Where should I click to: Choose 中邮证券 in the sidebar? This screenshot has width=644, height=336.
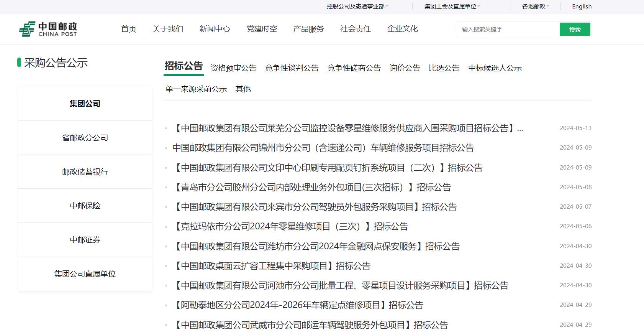(x=85, y=240)
